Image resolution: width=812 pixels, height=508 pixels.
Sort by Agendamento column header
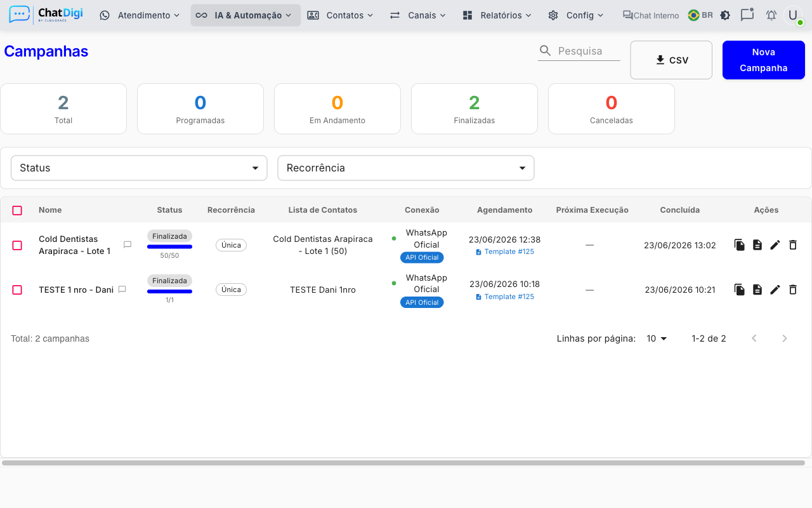pyautogui.click(x=505, y=210)
